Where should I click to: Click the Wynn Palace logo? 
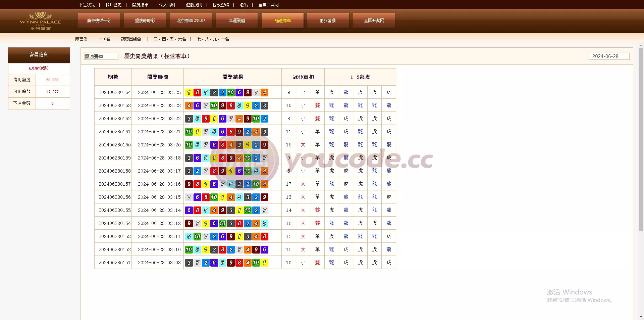40,21
